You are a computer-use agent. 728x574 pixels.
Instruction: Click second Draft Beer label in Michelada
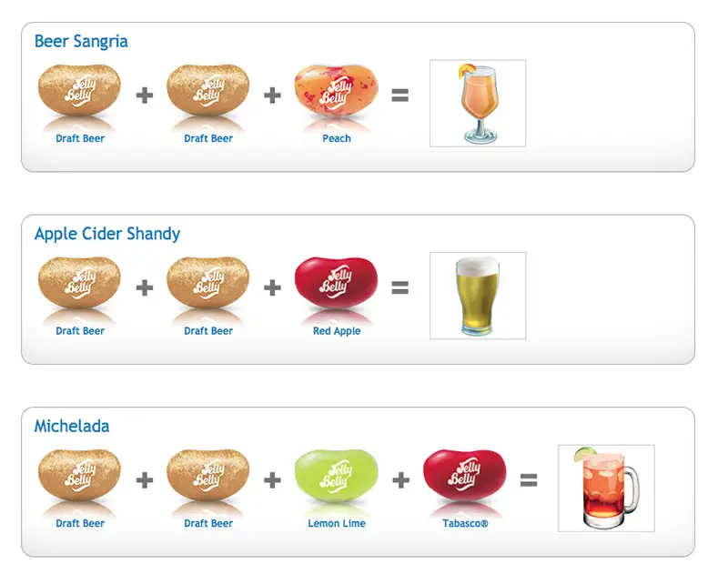pos(208,523)
